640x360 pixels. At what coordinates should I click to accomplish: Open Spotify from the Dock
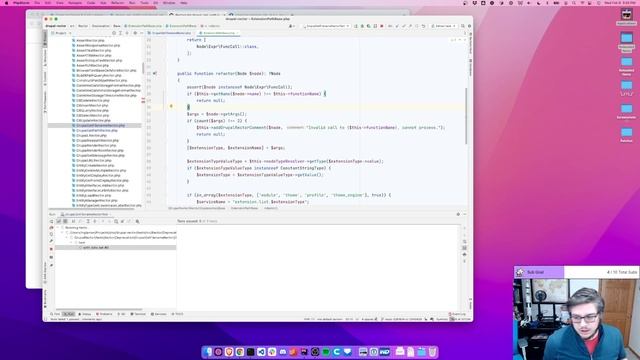point(326,351)
